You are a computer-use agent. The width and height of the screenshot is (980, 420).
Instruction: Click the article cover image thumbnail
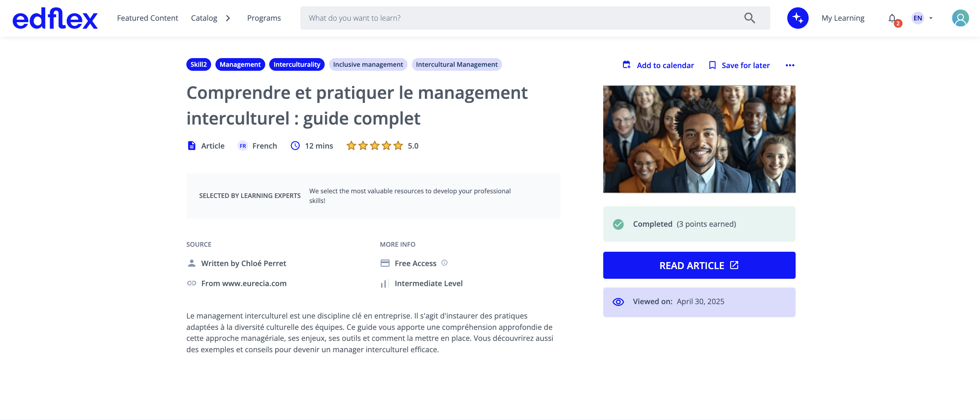click(x=699, y=139)
